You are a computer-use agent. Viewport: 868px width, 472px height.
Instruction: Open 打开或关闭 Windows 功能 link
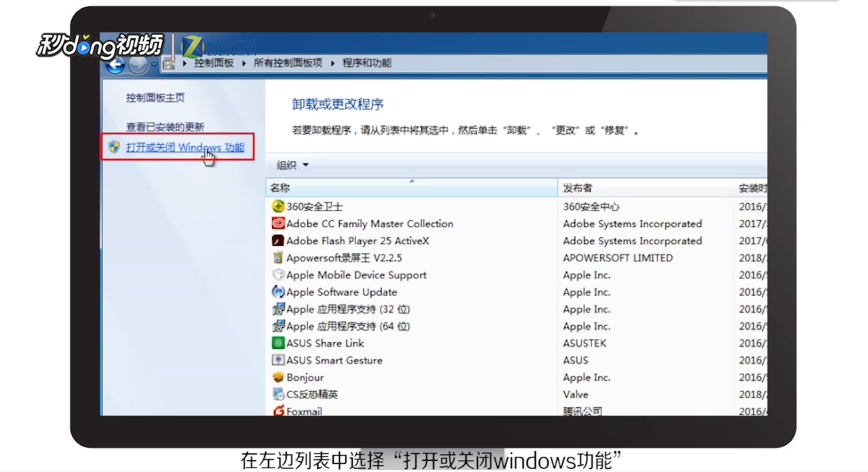185,147
